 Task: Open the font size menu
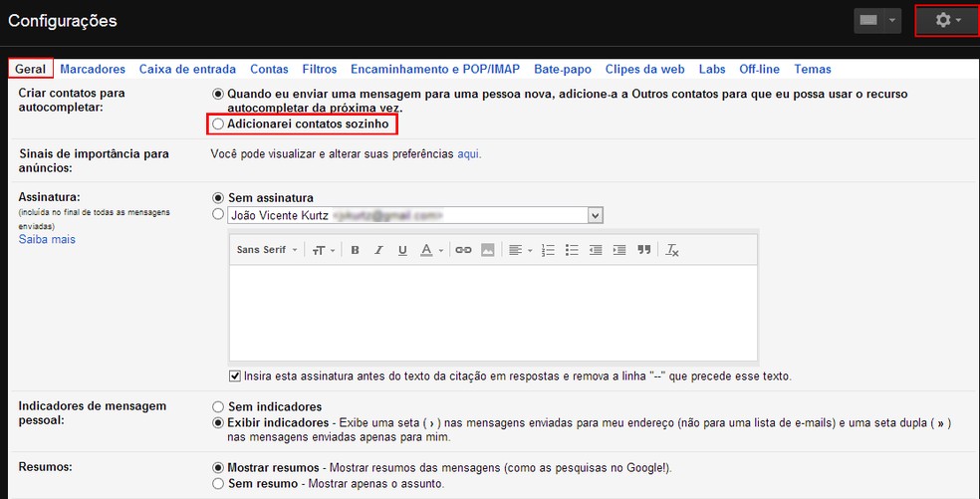tap(323, 250)
